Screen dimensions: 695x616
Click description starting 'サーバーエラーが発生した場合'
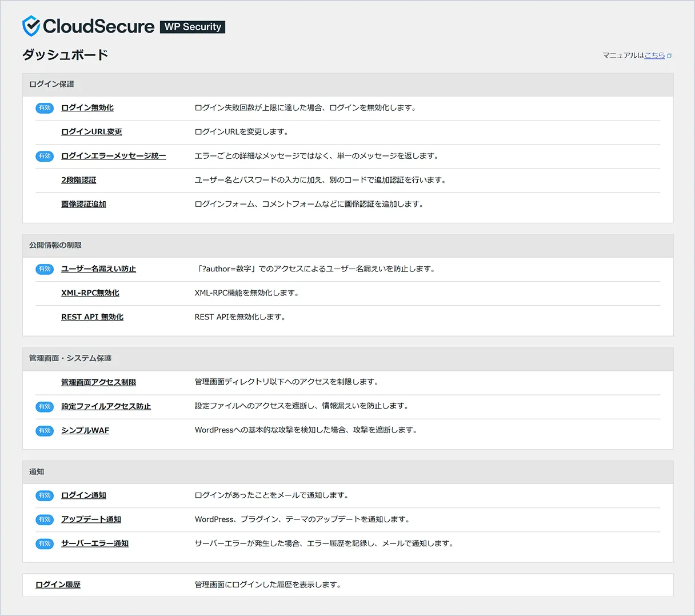326,543
